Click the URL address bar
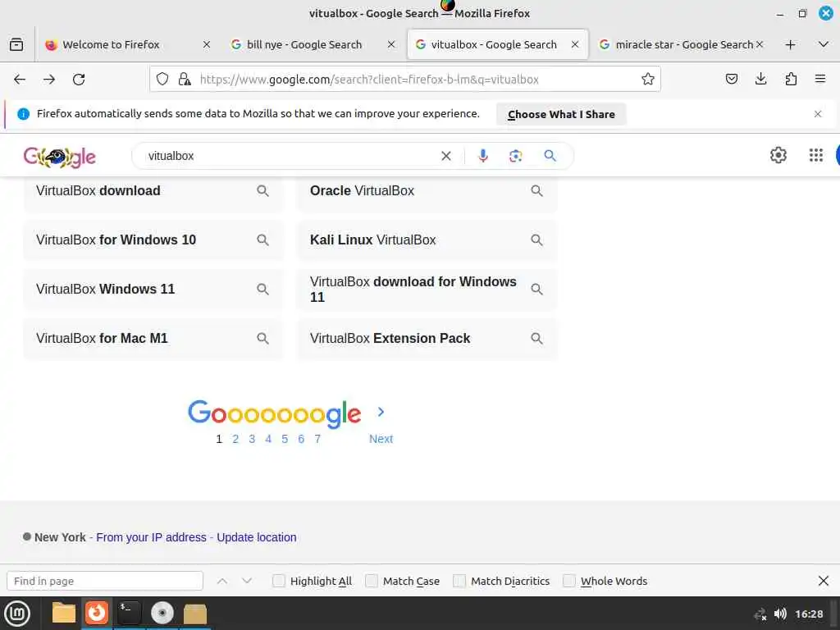Viewport: 840px width, 630px height. click(405, 80)
